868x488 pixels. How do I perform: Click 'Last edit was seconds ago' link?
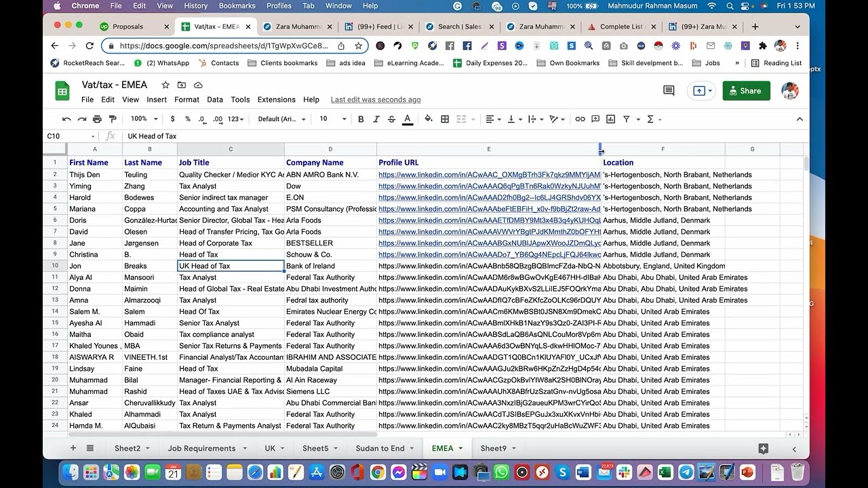(376, 100)
